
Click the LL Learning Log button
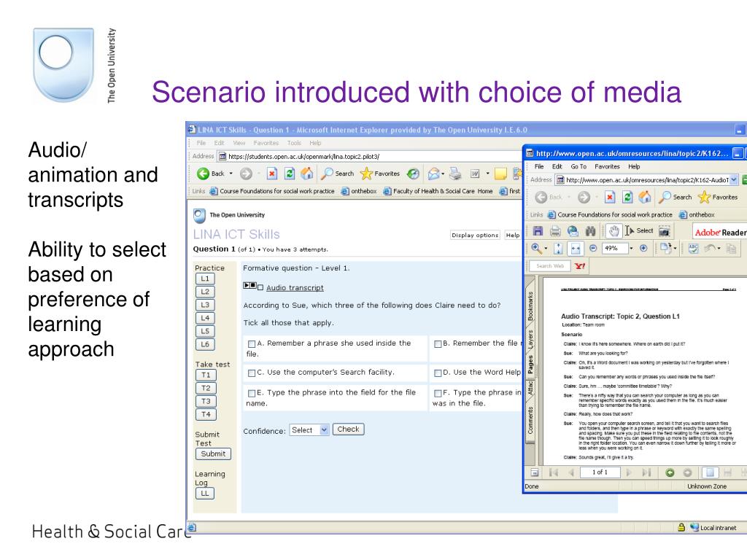tap(205, 494)
